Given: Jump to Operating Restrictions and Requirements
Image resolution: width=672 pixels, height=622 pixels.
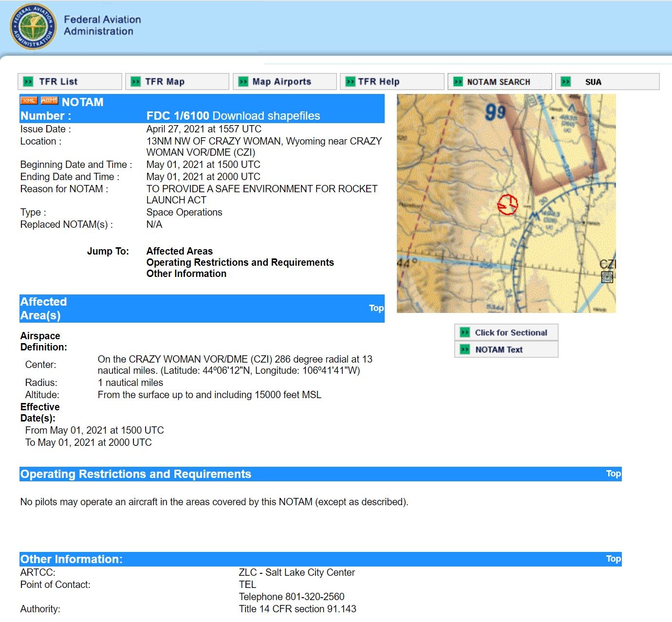Looking at the screenshot, I should coord(240,262).
